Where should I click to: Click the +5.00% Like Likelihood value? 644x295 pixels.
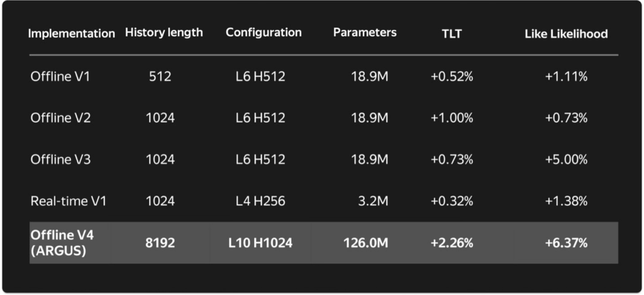point(566,159)
